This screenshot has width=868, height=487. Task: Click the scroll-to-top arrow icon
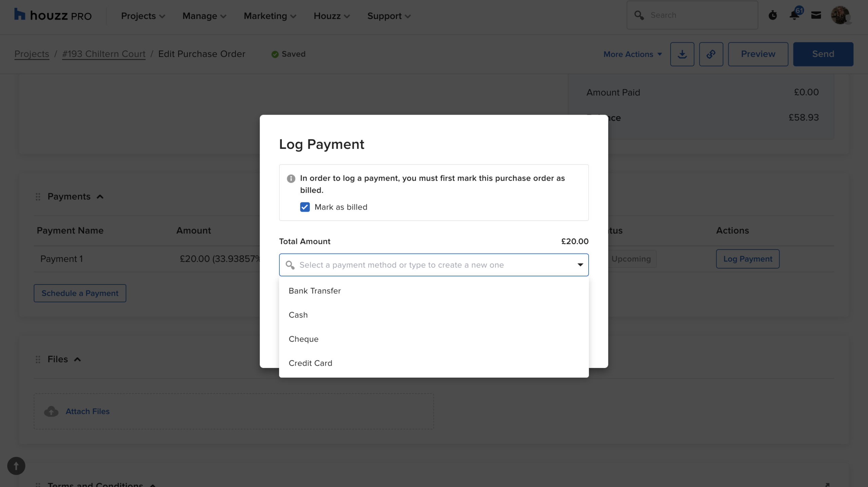pos(16,466)
